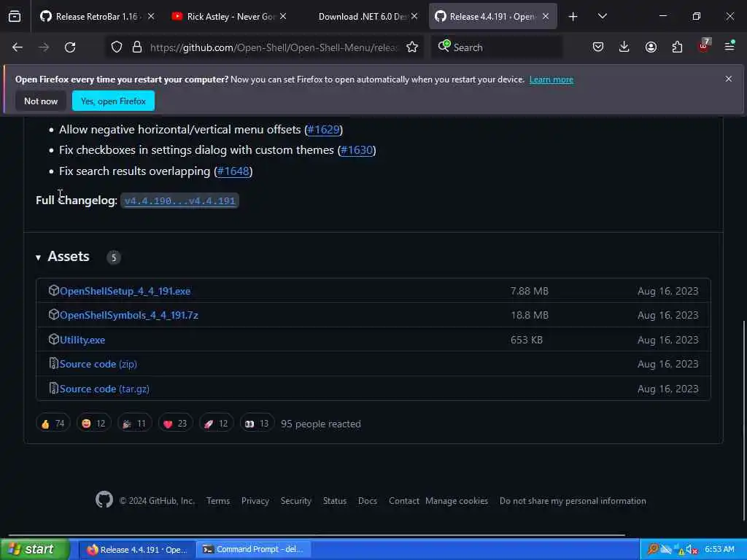The height and width of the screenshot is (560, 747).
Task: Switch to the Download .NET 6.0 tab
Action: click(361, 17)
